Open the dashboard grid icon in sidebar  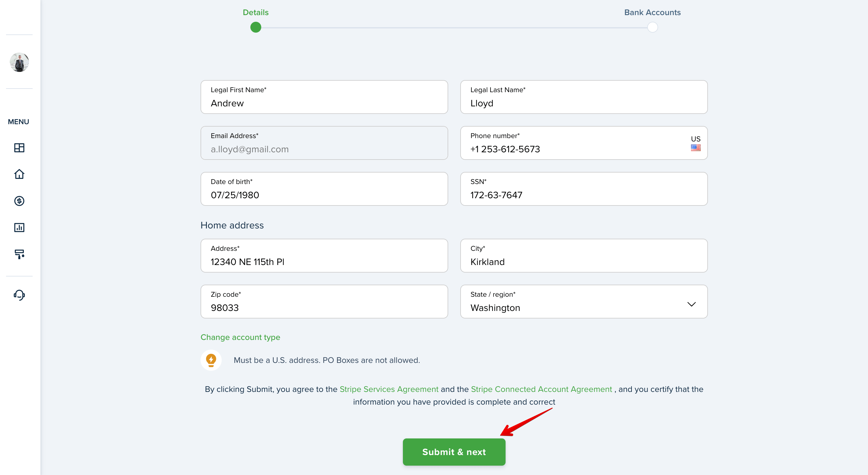pyautogui.click(x=19, y=148)
